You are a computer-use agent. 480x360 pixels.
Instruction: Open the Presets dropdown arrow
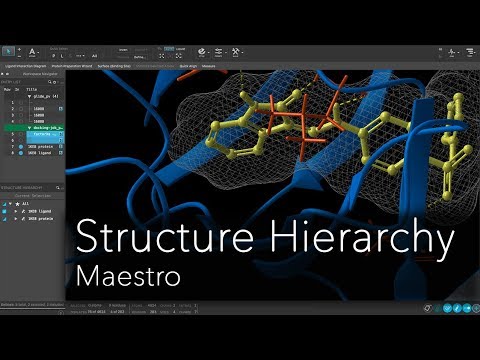[x=226, y=52]
